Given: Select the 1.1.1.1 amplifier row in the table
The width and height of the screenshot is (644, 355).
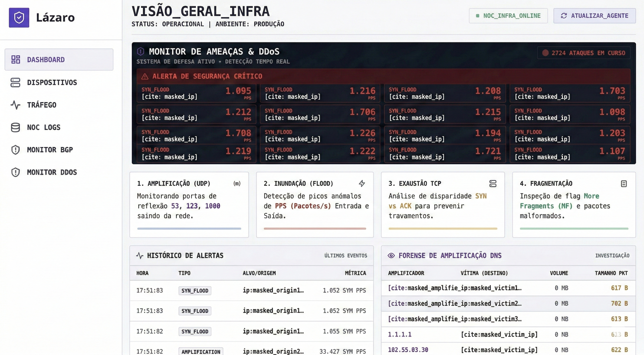Looking at the screenshot, I should coord(399,334).
